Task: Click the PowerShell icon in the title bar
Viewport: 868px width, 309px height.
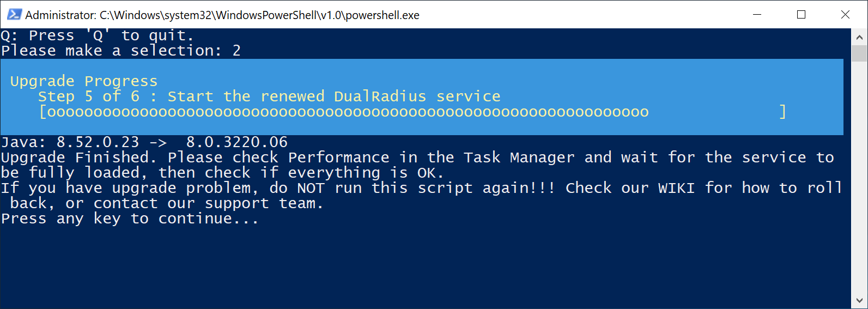Action: tap(14, 15)
